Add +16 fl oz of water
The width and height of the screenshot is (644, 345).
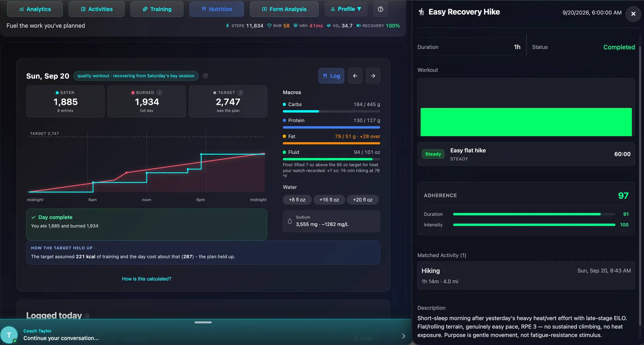point(329,200)
